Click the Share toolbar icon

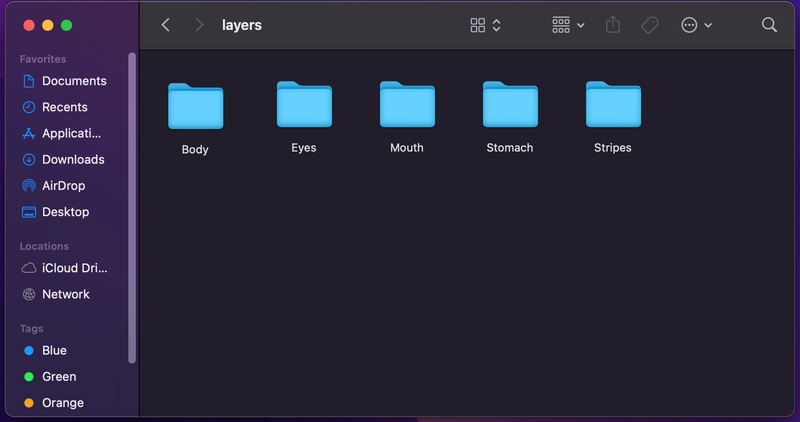click(x=613, y=24)
